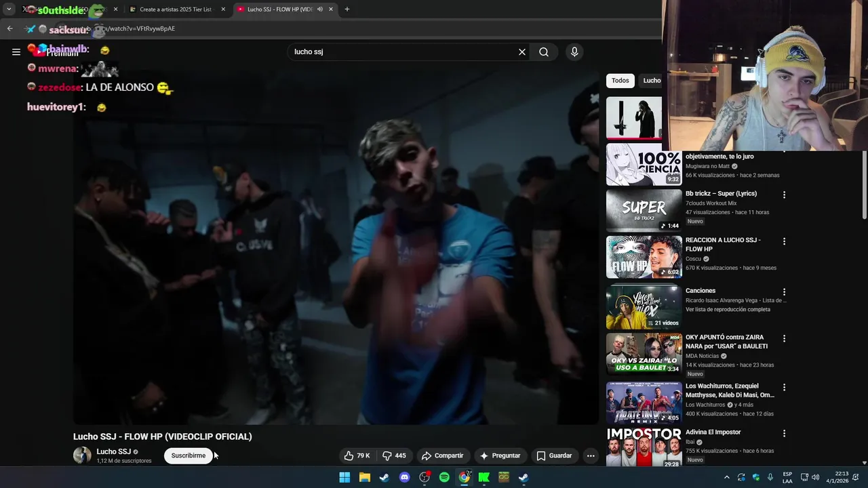Open Windows Start menu
This screenshot has height=488, width=868.
click(x=344, y=477)
